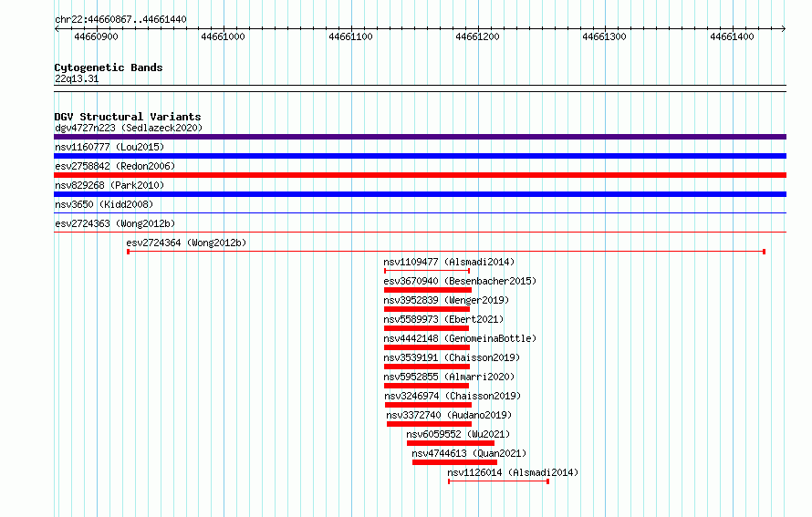Click the red nsv6059552 variant bar
812x517 pixels.
(451, 443)
